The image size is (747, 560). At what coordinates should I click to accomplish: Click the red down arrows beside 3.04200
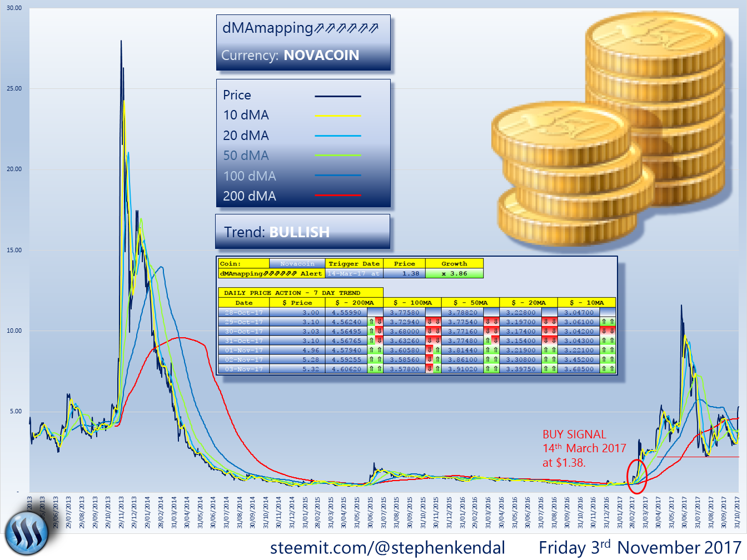pos(607,331)
